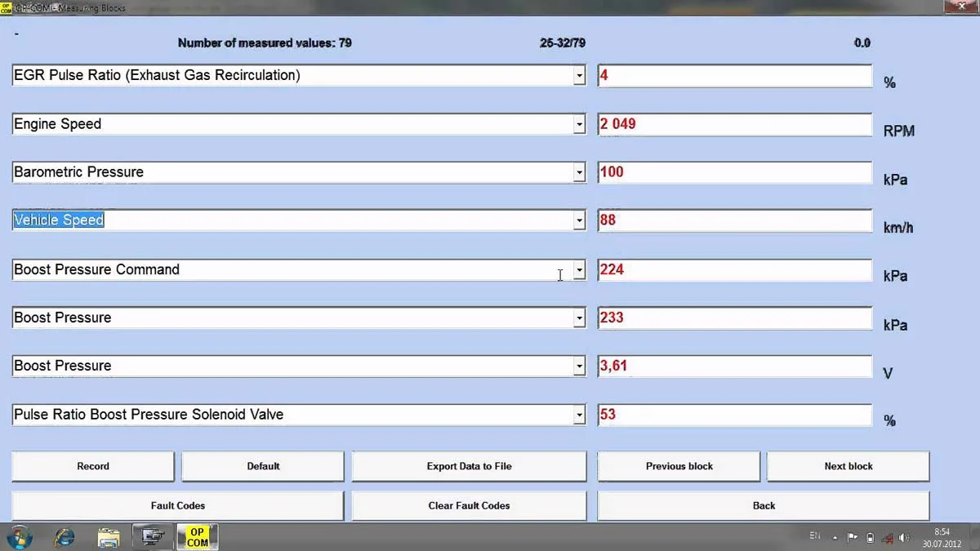This screenshot has width=980, height=551.
Task: Expand Pulse Ratio Boost Pressure Solenoid dropdown arrow
Action: 579,415
